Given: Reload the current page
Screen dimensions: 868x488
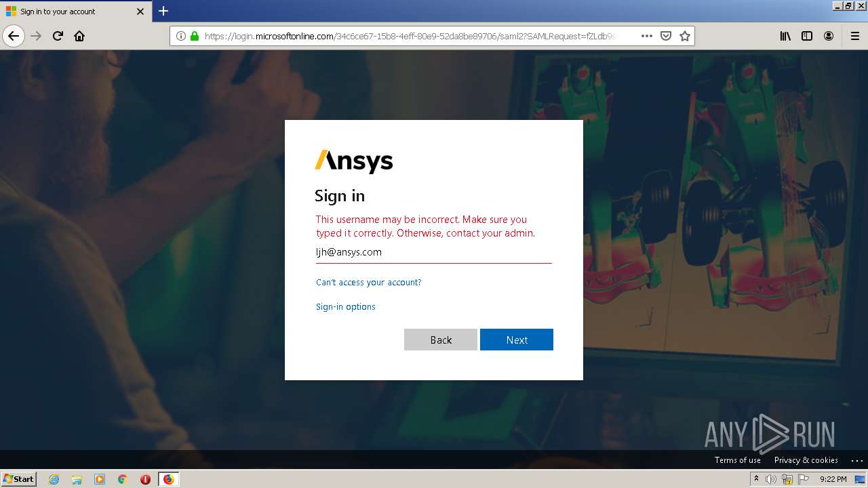Looking at the screenshot, I should 58,36.
